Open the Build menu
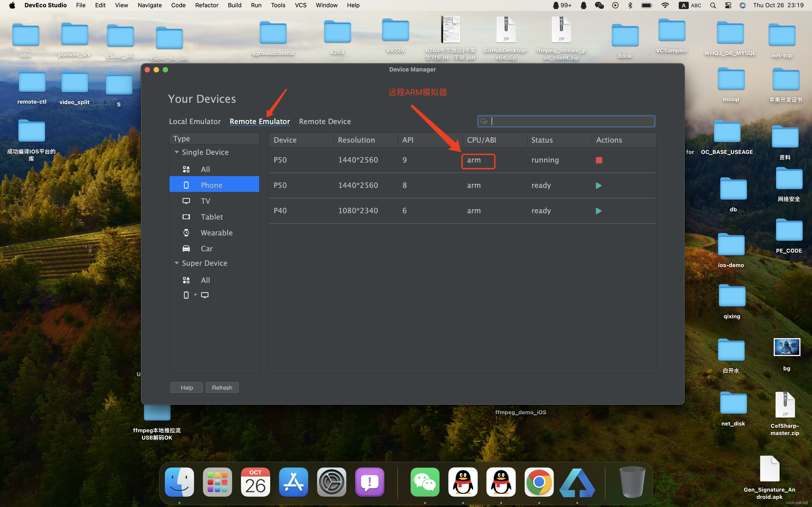This screenshot has width=812, height=507. point(234,5)
